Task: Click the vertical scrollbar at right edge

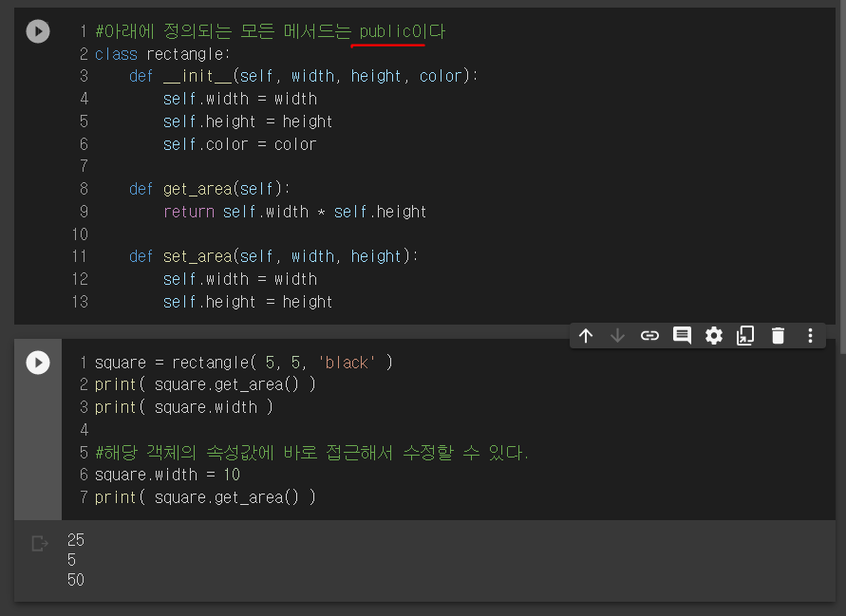Action: pos(843,178)
